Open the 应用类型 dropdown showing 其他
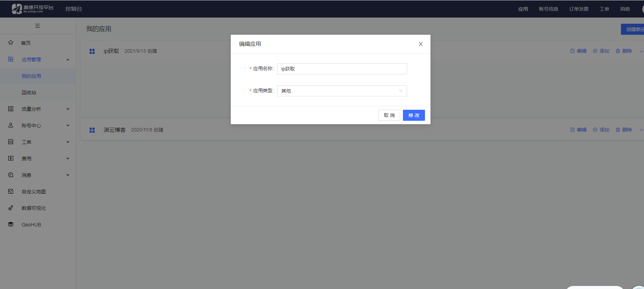 click(x=342, y=91)
